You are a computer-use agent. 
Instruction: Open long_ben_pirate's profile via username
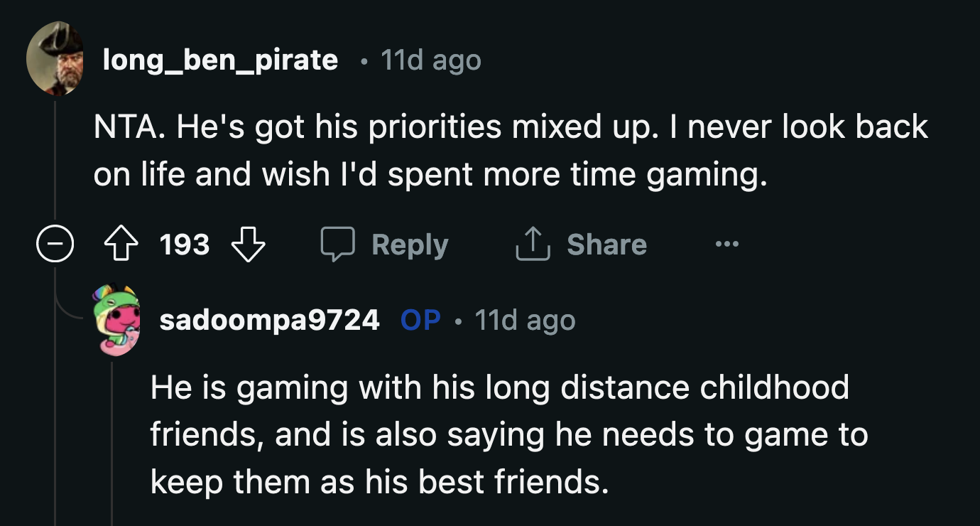pos(220,60)
